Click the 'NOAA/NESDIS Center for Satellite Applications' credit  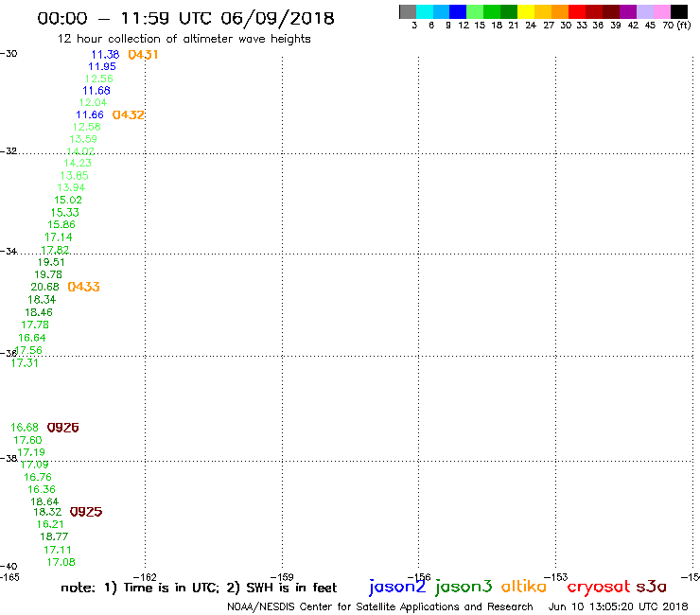pyautogui.click(x=380, y=607)
